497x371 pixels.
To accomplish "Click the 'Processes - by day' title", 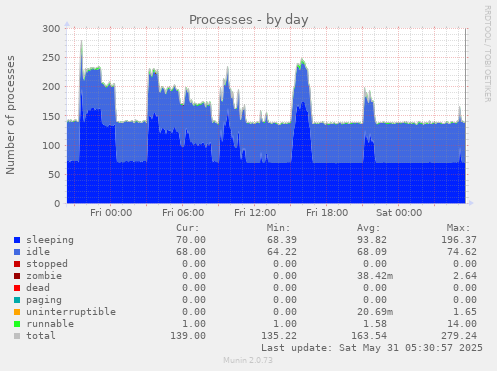I will 249,20.
